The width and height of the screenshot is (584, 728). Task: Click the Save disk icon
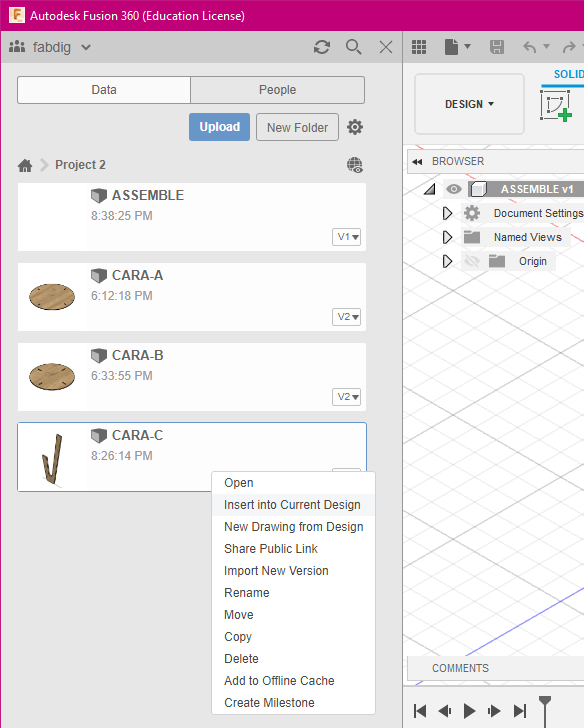(x=497, y=47)
